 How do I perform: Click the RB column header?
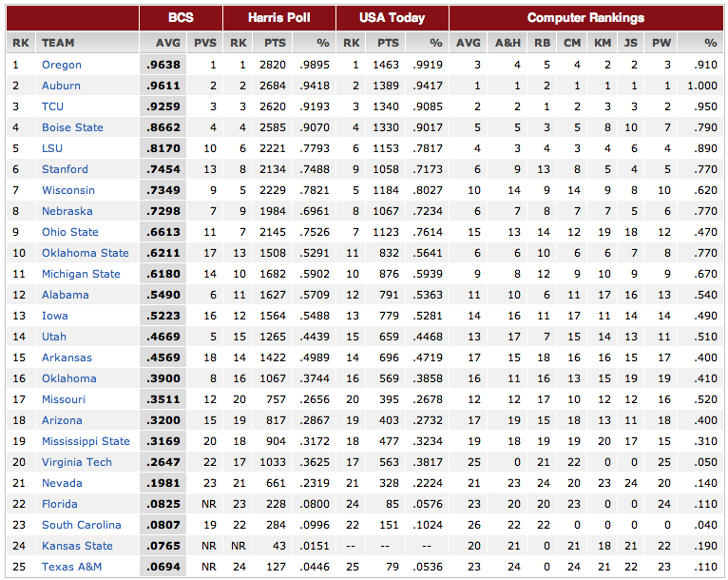[x=542, y=43]
